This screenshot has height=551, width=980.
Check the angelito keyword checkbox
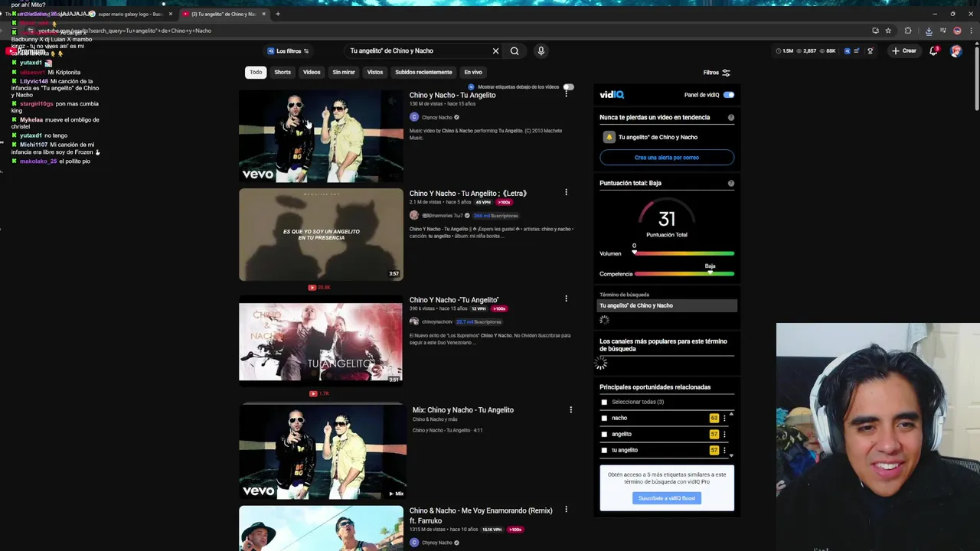(604, 435)
